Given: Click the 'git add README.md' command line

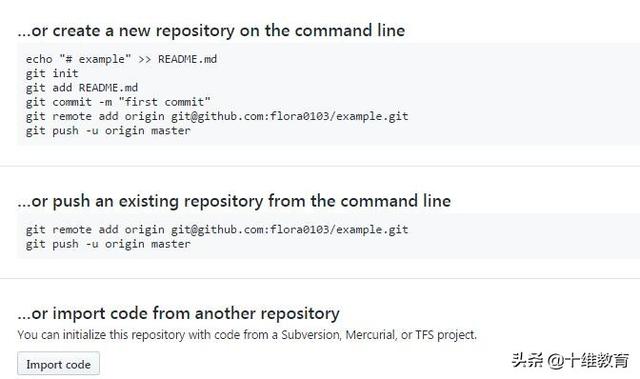Looking at the screenshot, I should (82, 88).
